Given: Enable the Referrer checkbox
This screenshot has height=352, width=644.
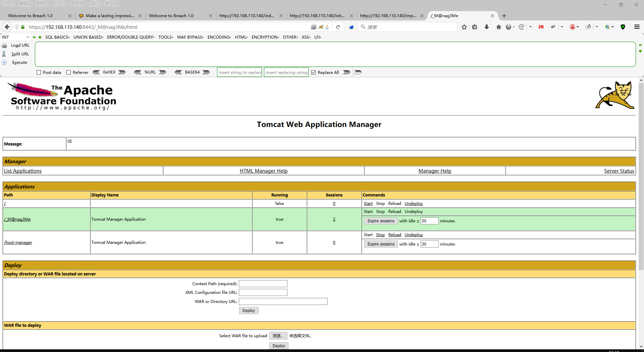Looking at the screenshot, I should [x=69, y=72].
